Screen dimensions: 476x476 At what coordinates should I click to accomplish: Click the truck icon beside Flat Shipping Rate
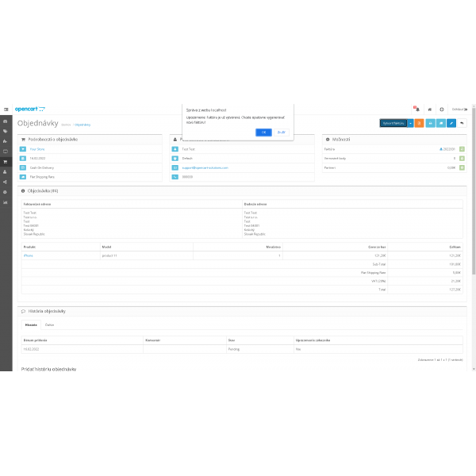(23, 177)
